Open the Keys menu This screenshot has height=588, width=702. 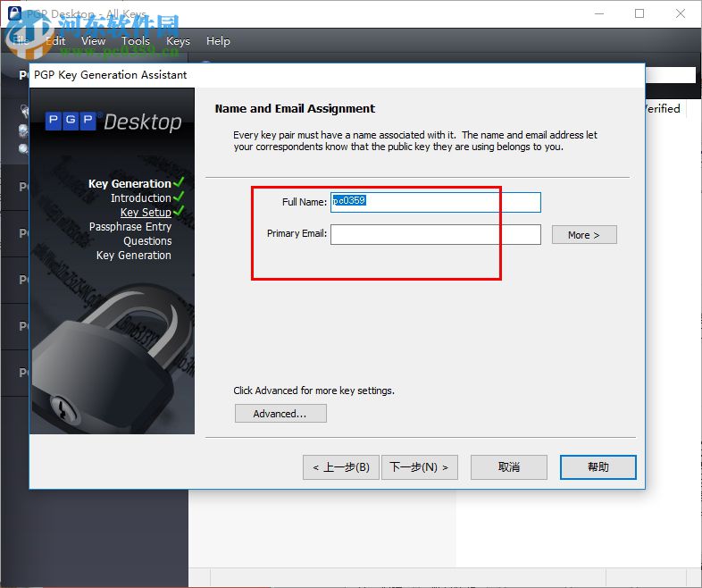pyautogui.click(x=178, y=41)
